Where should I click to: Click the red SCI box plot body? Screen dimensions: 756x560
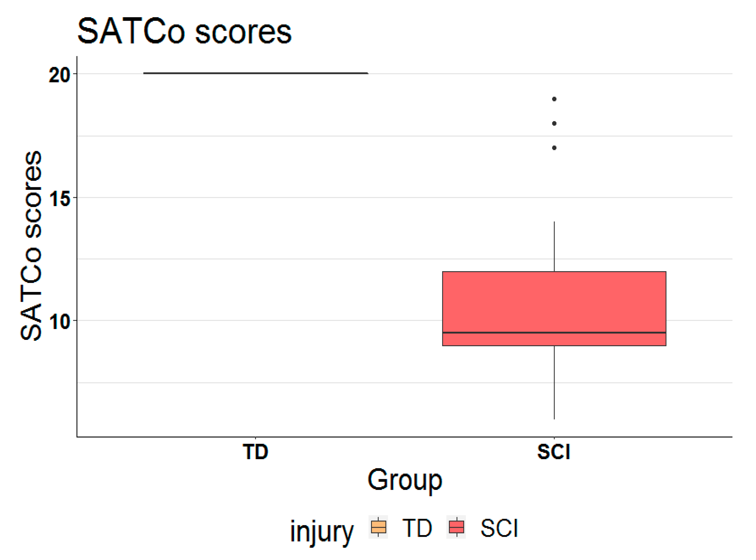[x=554, y=302]
